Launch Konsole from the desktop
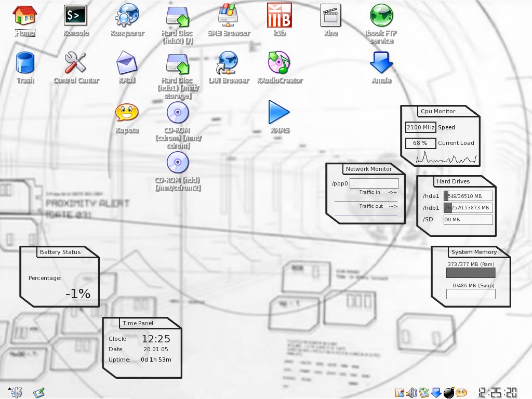Viewport: 532px width, 399px height. (x=75, y=15)
